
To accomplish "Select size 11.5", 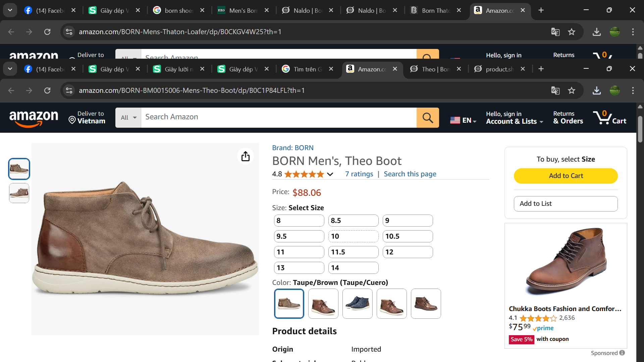I will pos(353,252).
